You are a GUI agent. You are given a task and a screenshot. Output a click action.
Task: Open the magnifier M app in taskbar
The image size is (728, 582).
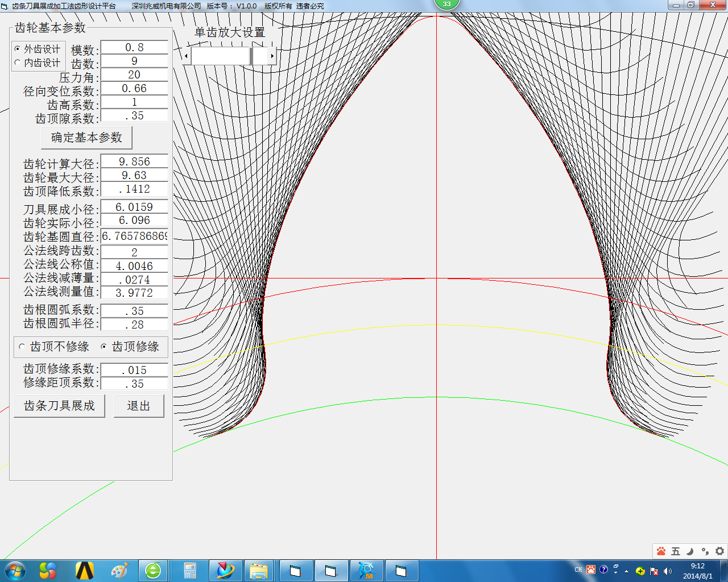366,571
